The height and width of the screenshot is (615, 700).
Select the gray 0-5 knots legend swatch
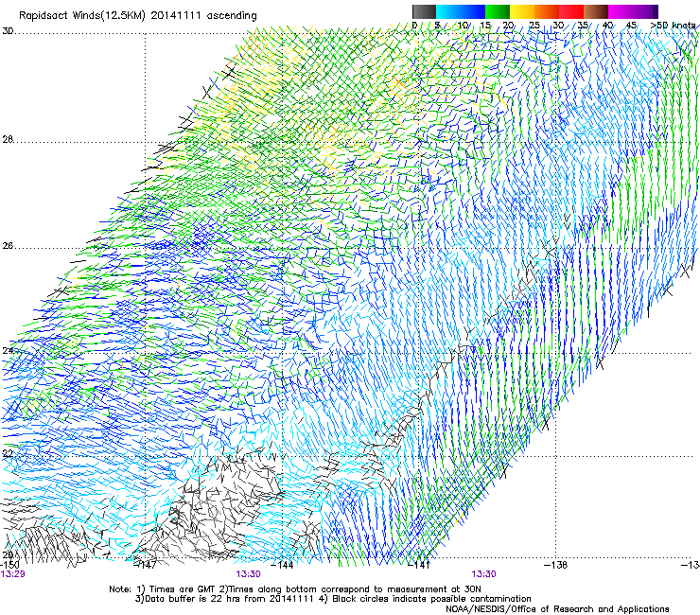[424, 11]
